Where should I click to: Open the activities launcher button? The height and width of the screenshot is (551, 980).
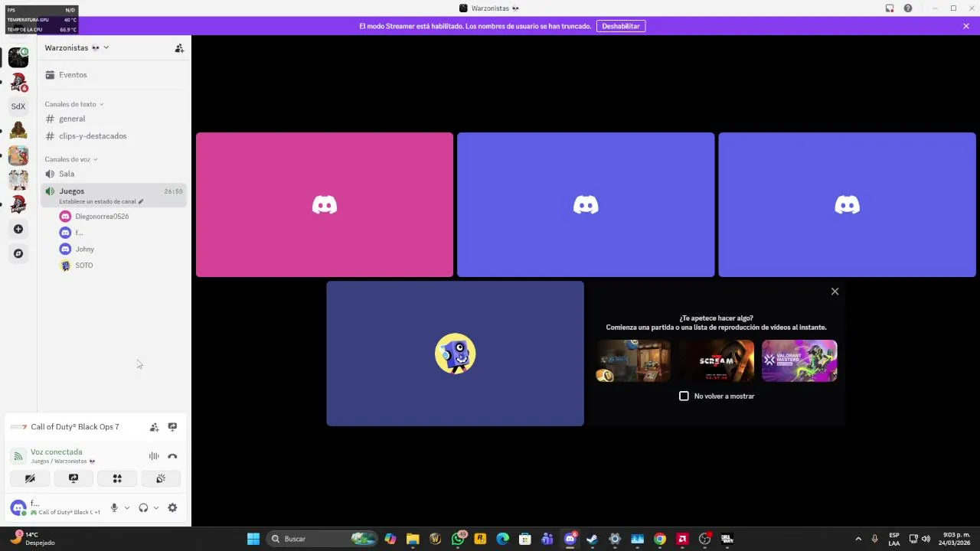coord(117,478)
